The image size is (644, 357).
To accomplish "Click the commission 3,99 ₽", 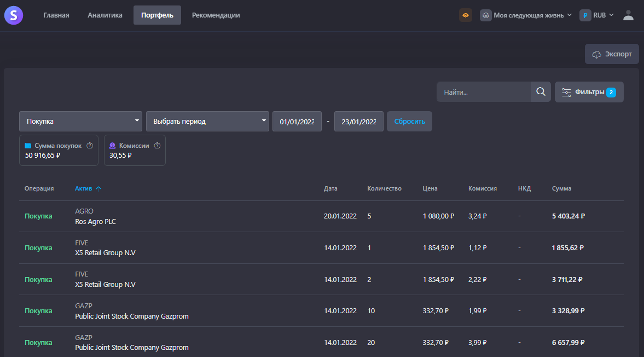I will 477,343.
